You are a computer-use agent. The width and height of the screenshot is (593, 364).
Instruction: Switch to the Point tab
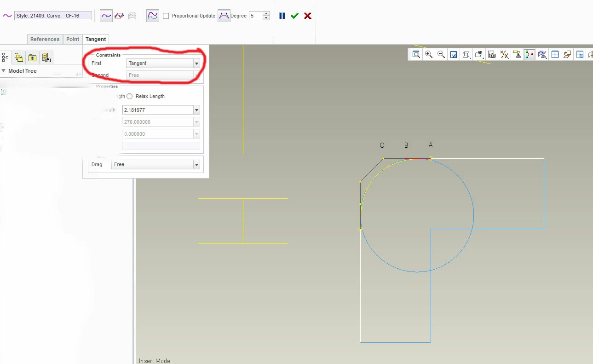[73, 39]
